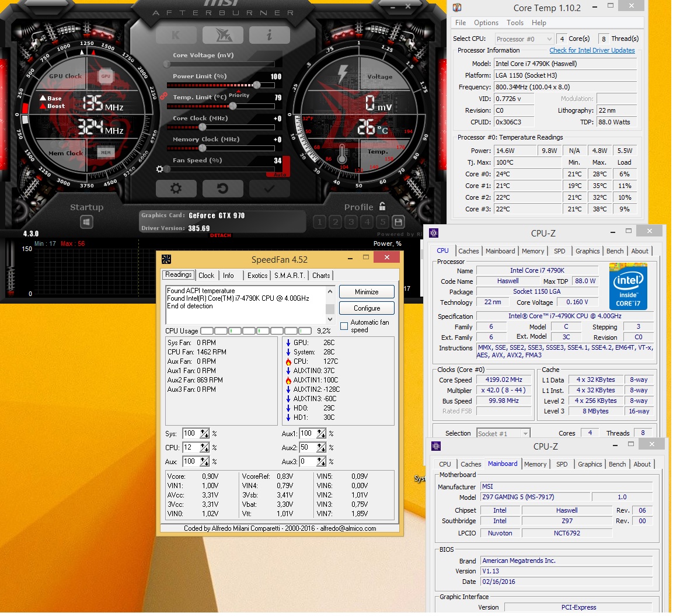The height and width of the screenshot is (616, 673).
Task: Switch to the Exotics tab in SpeedFan
Action: coord(257,276)
